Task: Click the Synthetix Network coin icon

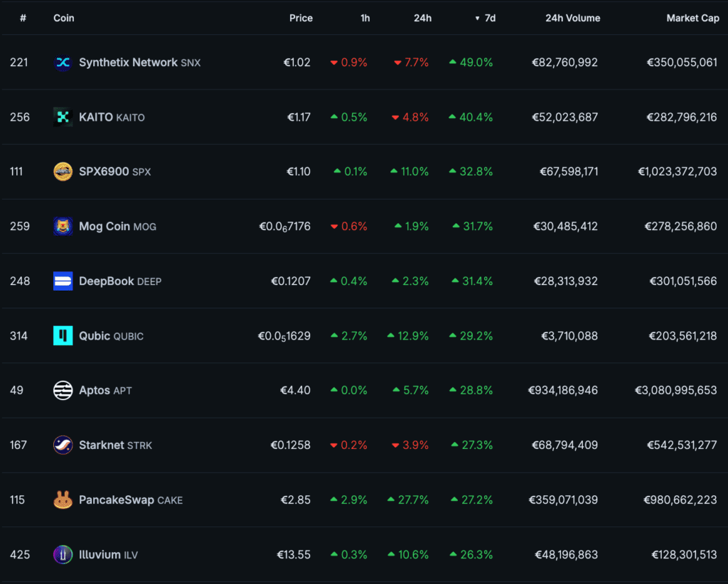Action: coord(63,63)
